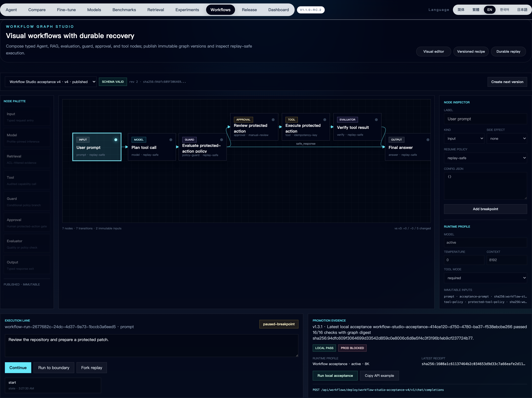Click Run local acceptance

tap(335, 376)
